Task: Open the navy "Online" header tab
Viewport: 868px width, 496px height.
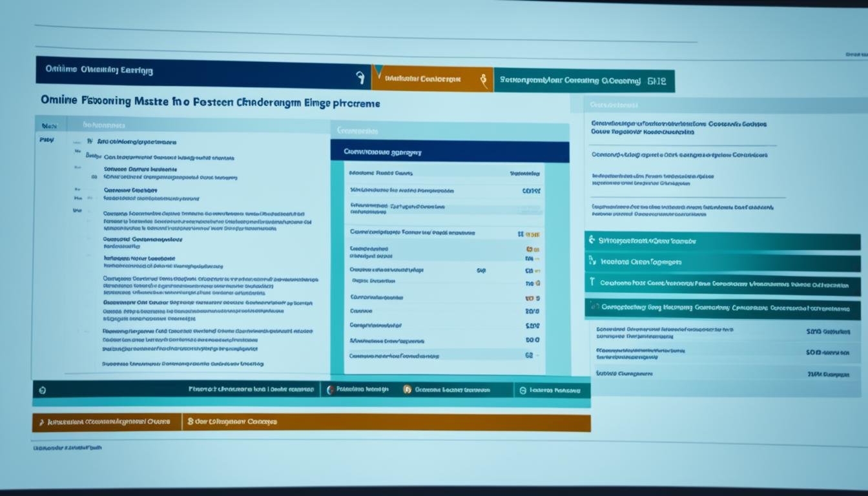Action: [194, 72]
